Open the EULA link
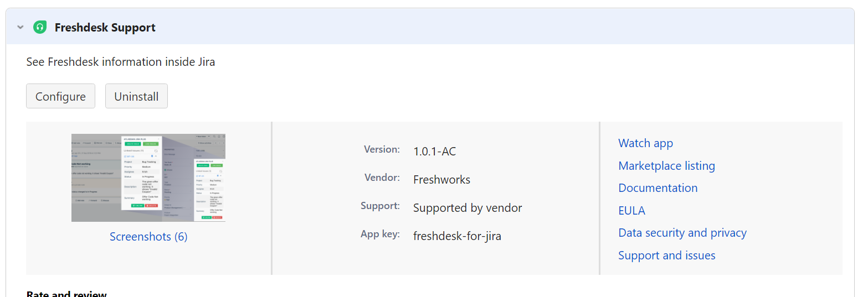The width and height of the screenshot is (868, 297). point(631,211)
